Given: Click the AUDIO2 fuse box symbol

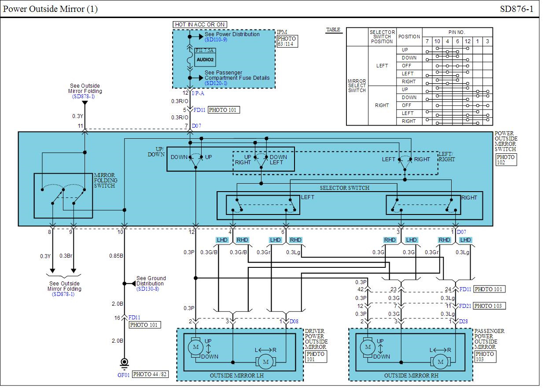Looking at the screenshot, I should click(x=205, y=59).
